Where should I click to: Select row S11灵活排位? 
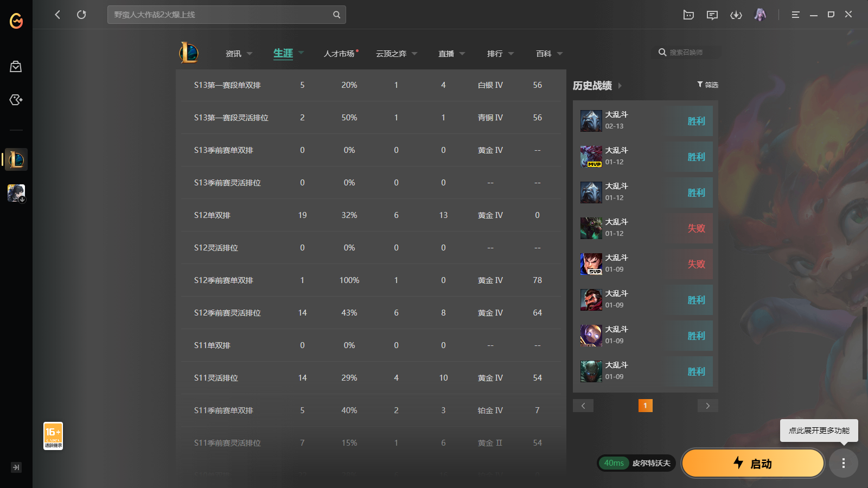371,378
